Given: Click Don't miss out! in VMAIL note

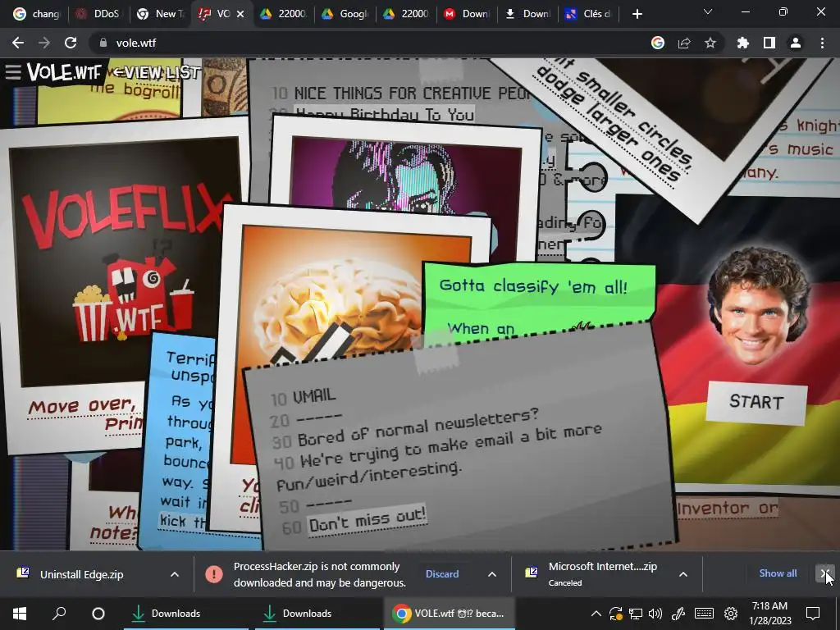Looking at the screenshot, I should click(x=367, y=518).
